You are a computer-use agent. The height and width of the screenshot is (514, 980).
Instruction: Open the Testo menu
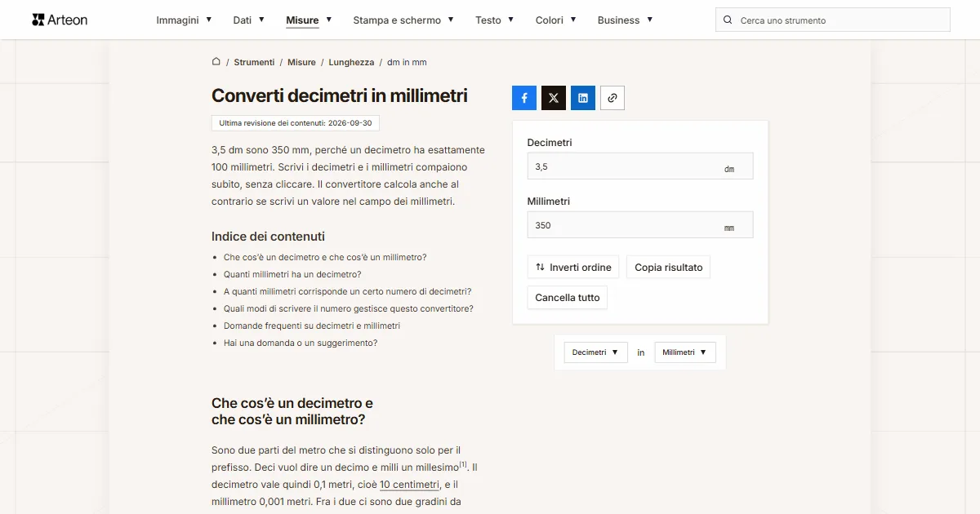coord(495,20)
